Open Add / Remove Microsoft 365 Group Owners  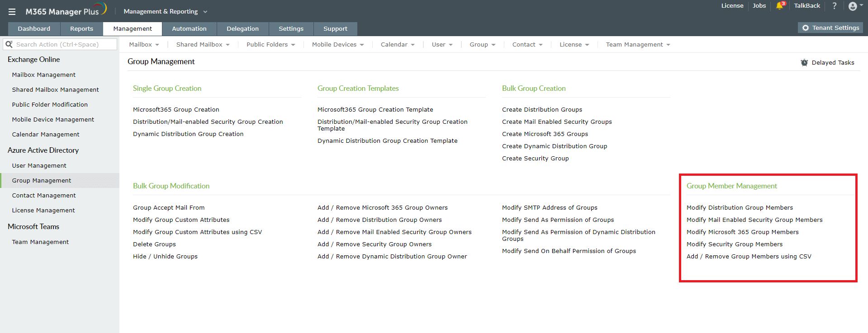[x=383, y=207]
